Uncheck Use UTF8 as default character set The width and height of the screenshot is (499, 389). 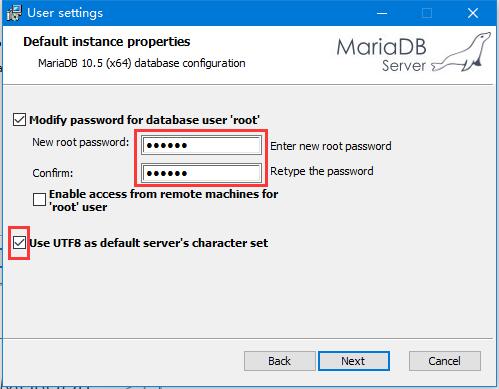point(19,243)
